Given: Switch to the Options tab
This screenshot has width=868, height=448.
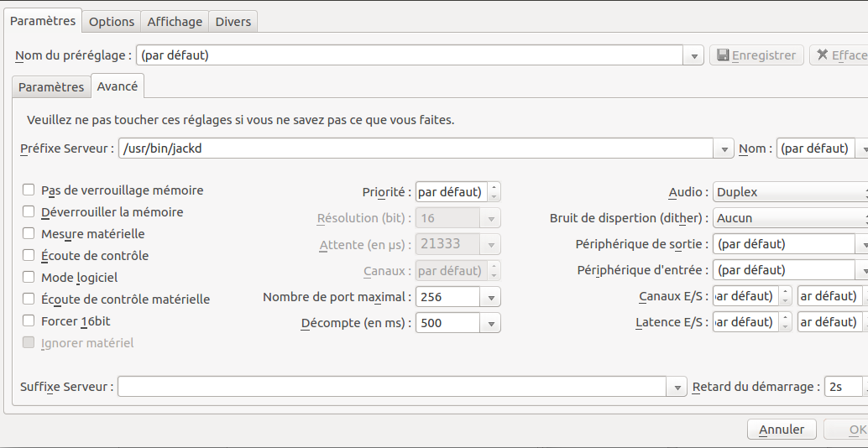Looking at the screenshot, I should click(112, 22).
